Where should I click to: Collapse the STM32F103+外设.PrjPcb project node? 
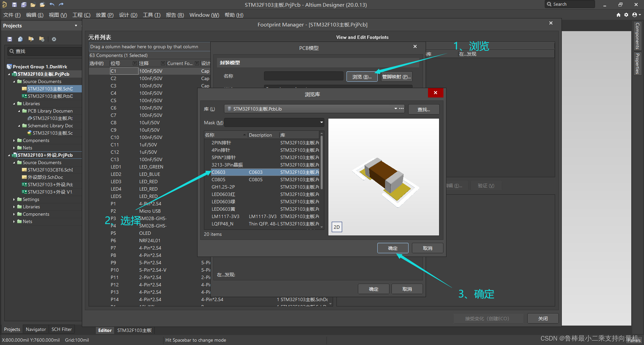9,155
